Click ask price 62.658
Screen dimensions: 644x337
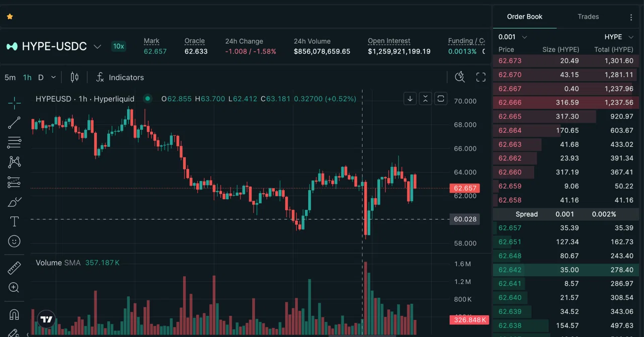(x=510, y=200)
